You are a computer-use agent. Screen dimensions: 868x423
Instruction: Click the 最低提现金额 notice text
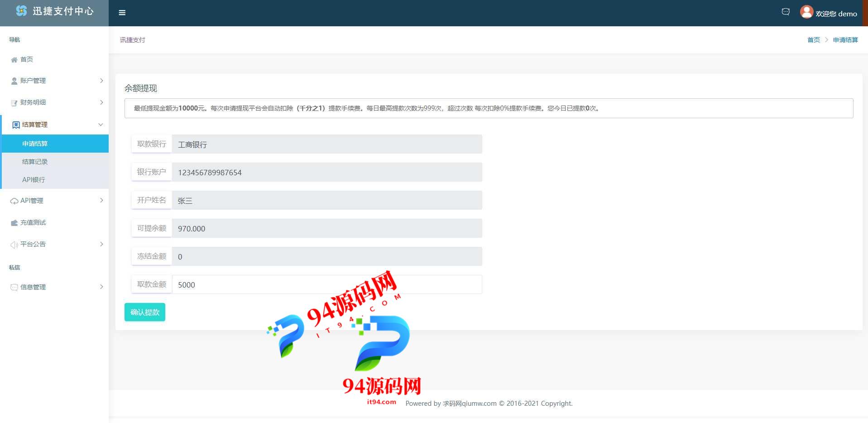tap(367, 108)
